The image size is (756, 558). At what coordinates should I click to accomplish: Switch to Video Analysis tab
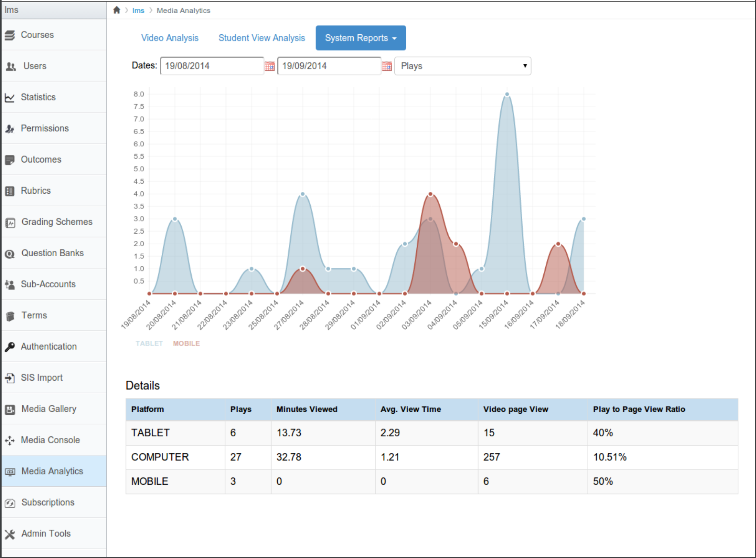(x=170, y=38)
